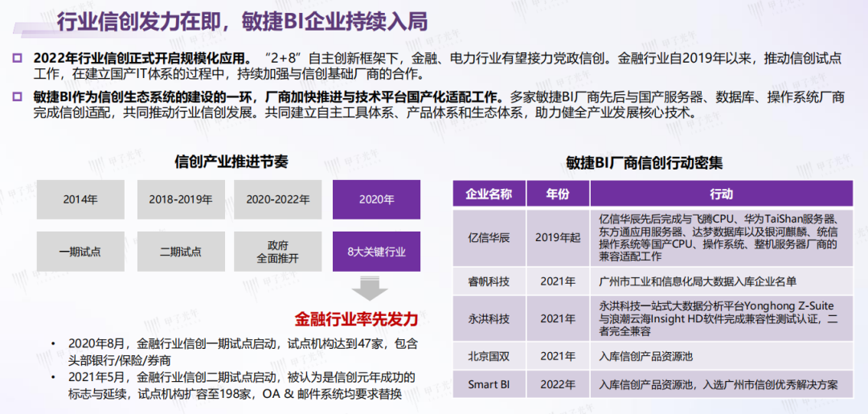Screen dimensions: 868x414
Task: Click the 2021年 cell in 永洪科技 row
Action: (558, 319)
